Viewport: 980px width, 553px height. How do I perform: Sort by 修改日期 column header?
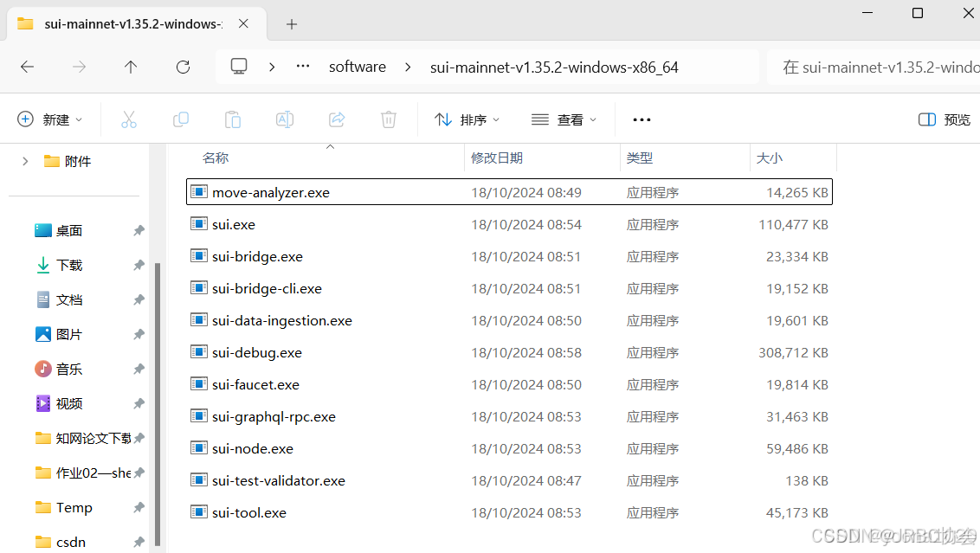coord(496,158)
